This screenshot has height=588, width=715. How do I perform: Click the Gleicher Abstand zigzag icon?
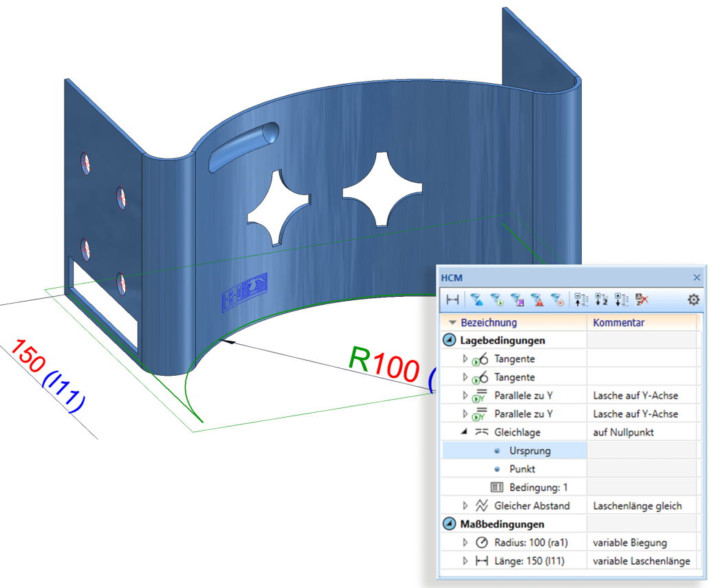point(481,506)
